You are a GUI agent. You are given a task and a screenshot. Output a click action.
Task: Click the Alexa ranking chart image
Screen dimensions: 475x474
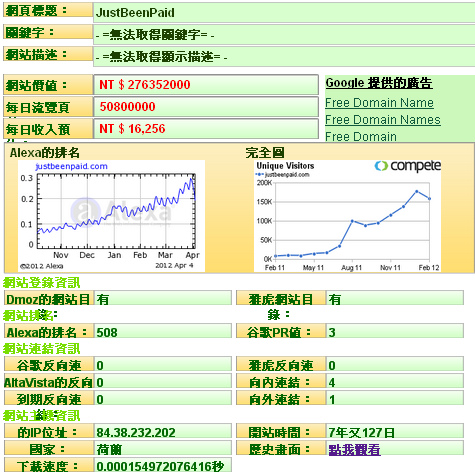pyautogui.click(x=111, y=216)
